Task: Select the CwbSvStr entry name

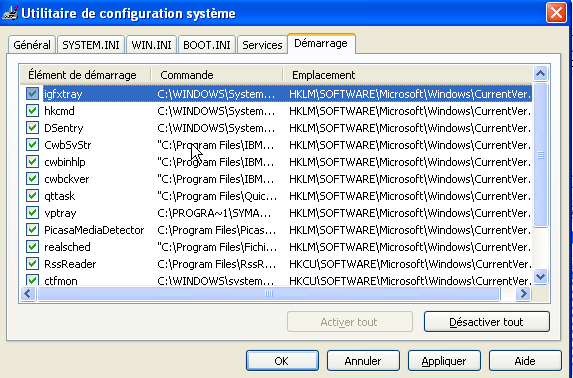Action: click(68, 145)
